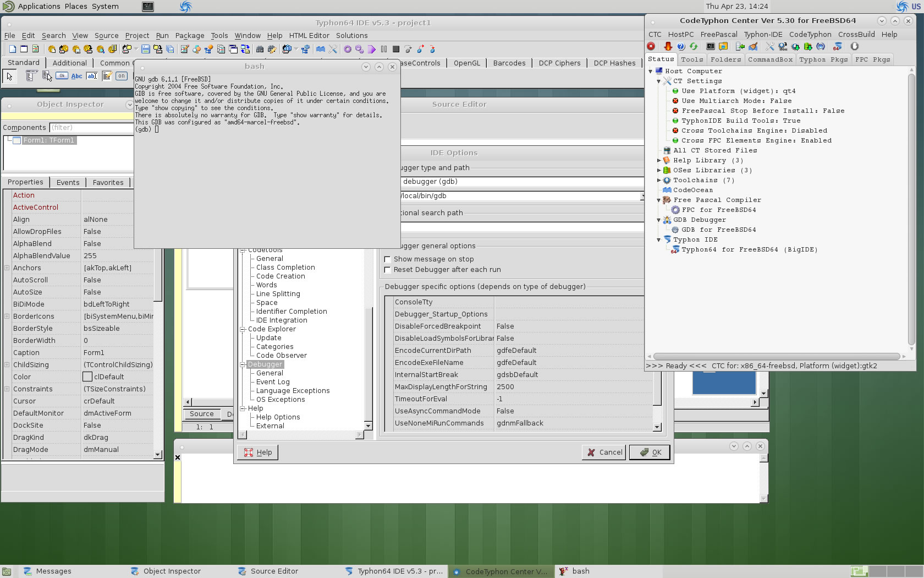This screenshot has width=924, height=578.
Task: Click the red X icon in CTC toolbar
Action: [651, 46]
